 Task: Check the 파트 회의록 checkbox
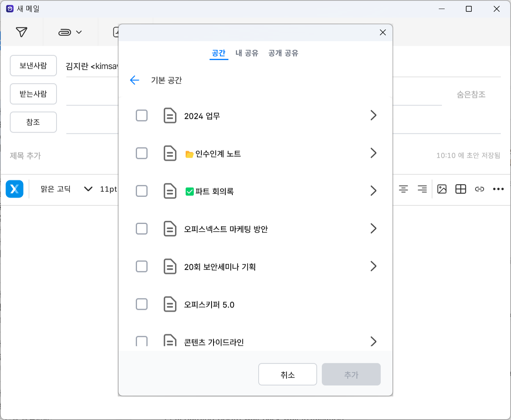(x=142, y=191)
